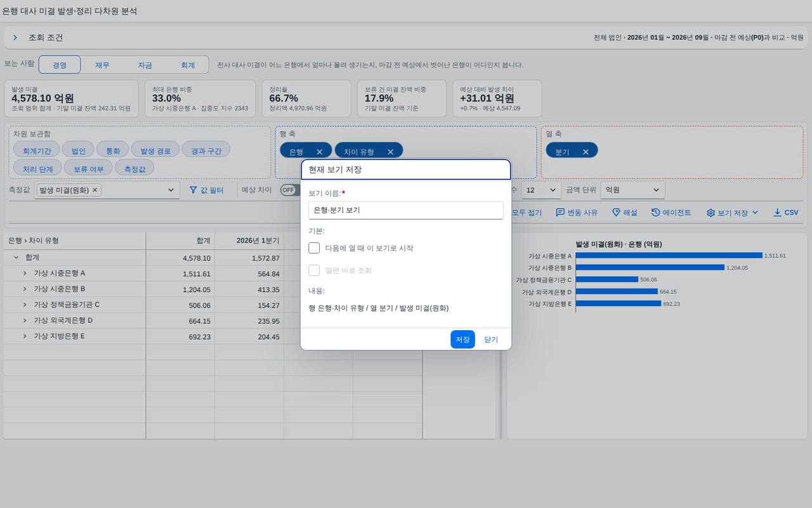This screenshot has width=812, height=508.
Task: Switch to the 자금 view tab
Action: pyautogui.click(x=145, y=65)
